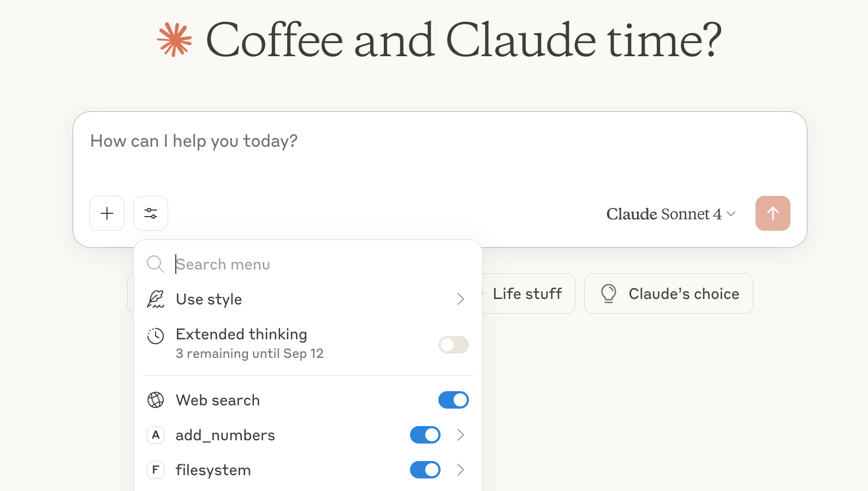Expand the filesystem tools chevron
Image resolution: width=868 pixels, height=491 pixels.
(x=461, y=470)
